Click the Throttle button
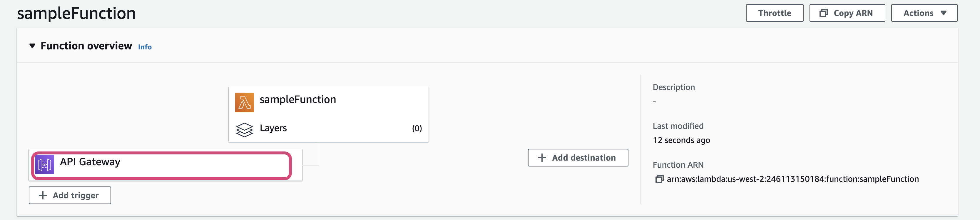 coord(774,13)
